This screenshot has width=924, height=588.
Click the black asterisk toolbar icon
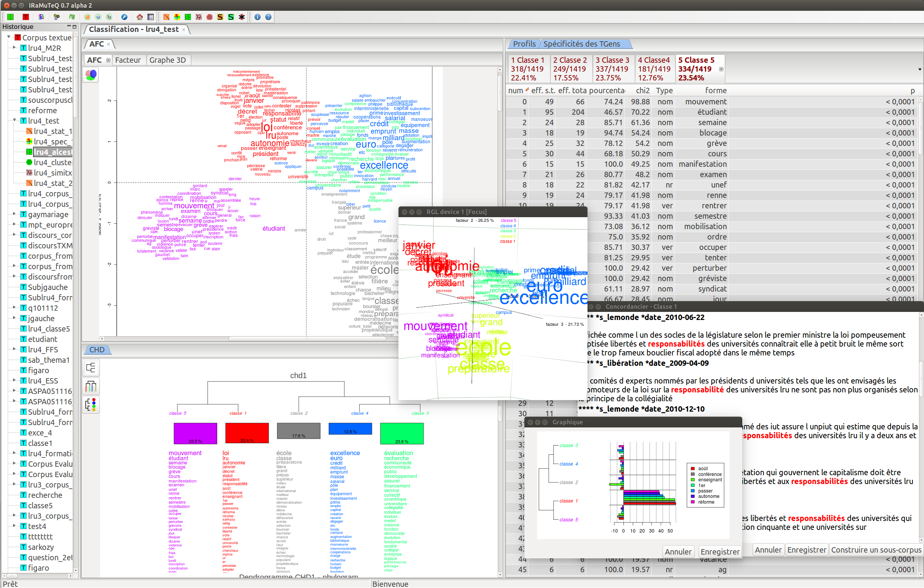(242, 17)
